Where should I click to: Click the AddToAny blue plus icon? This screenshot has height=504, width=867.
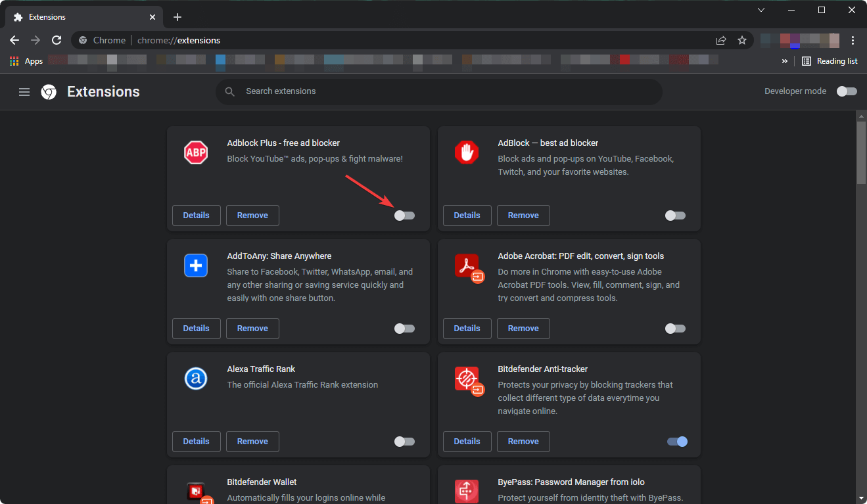coord(196,265)
